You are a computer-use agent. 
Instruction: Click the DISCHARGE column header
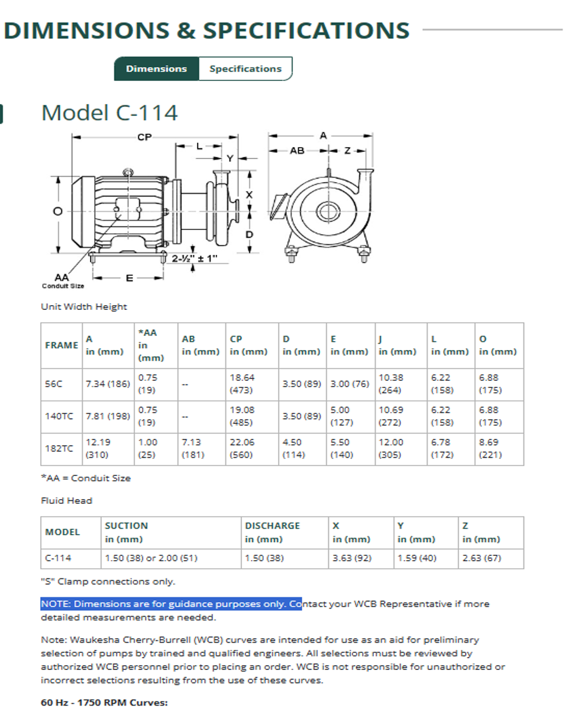[272, 526]
